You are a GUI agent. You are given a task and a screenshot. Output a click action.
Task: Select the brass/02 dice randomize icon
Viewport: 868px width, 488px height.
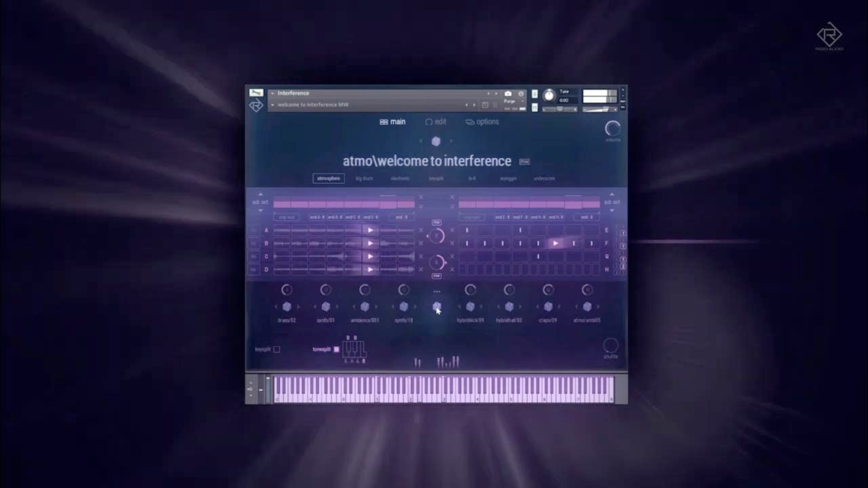[287, 306]
